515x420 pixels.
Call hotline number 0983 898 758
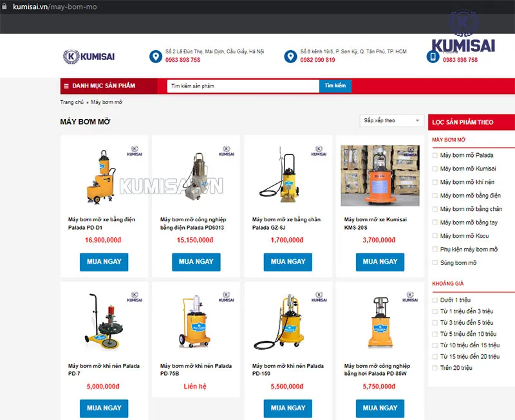[x=460, y=60]
